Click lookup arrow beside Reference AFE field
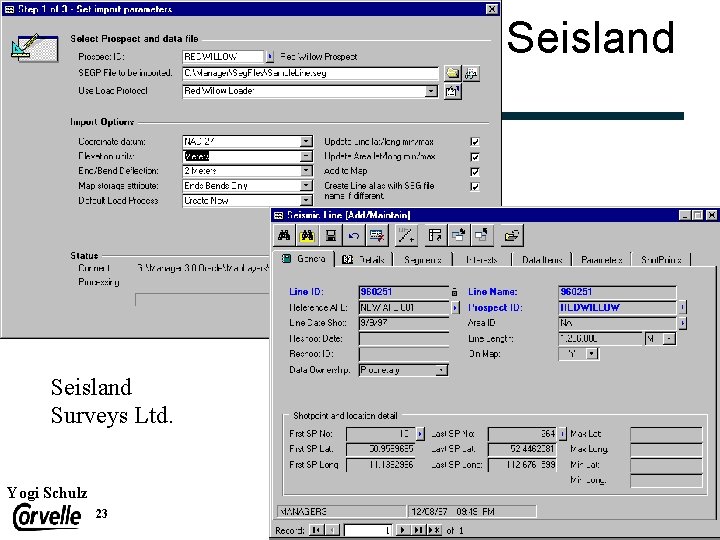 point(455,308)
